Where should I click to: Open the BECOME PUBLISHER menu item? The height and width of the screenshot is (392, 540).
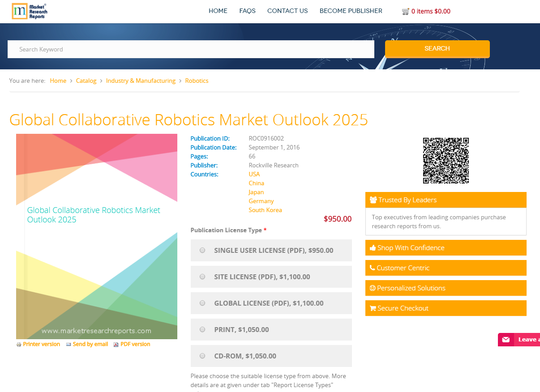tap(351, 11)
